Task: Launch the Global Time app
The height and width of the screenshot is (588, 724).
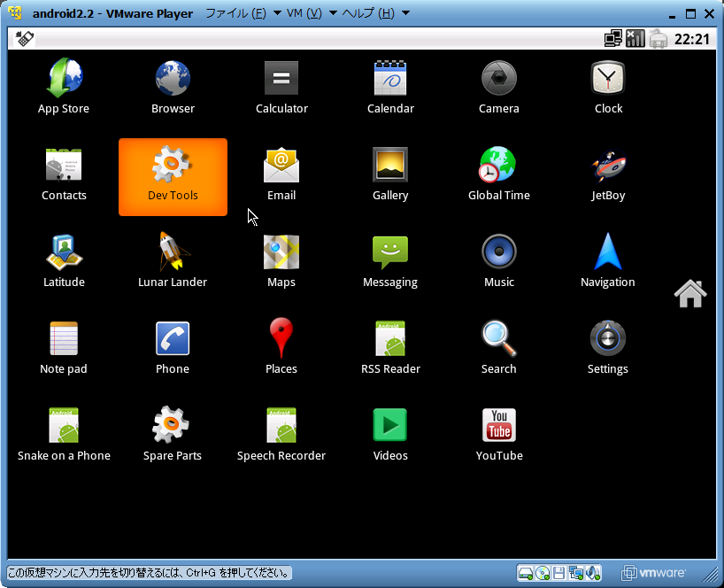Action: click(x=499, y=174)
